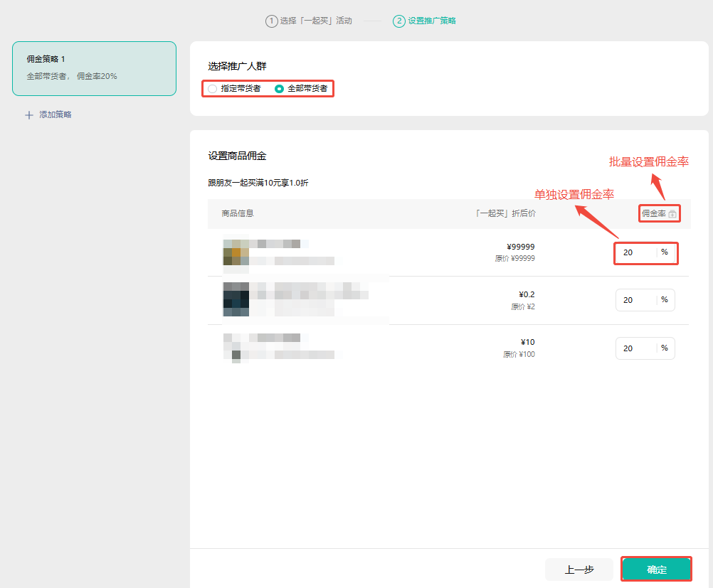Click first product thumbnail image

[236, 252]
